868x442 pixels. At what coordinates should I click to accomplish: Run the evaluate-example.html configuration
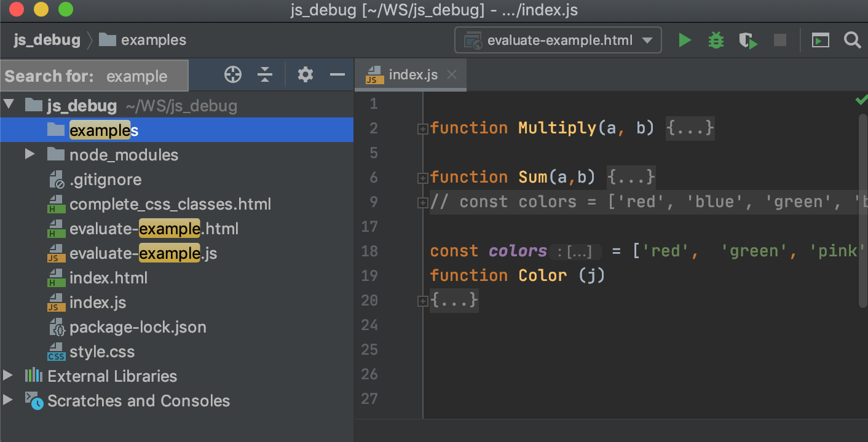point(684,41)
